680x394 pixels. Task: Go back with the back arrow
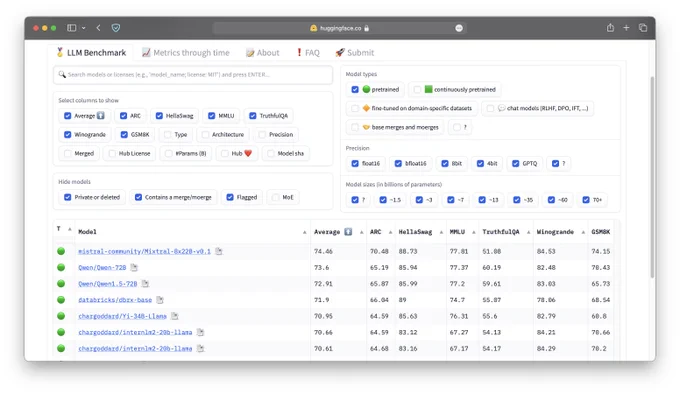(x=98, y=28)
